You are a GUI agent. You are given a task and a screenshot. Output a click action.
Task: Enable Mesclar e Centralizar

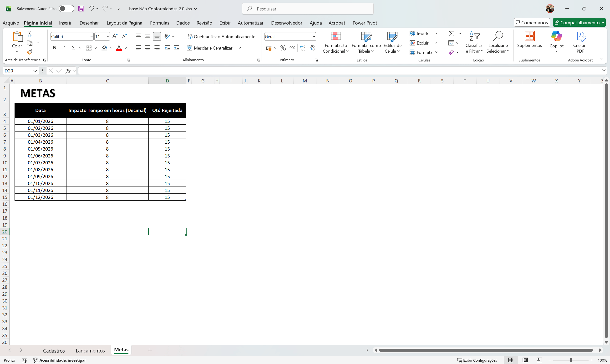pyautogui.click(x=210, y=48)
